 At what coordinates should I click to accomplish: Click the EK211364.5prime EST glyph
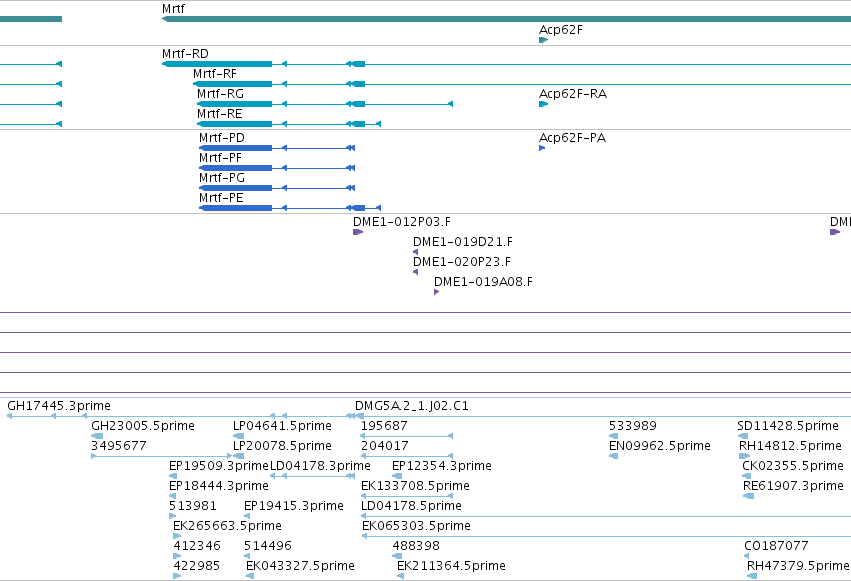(401, 576)
